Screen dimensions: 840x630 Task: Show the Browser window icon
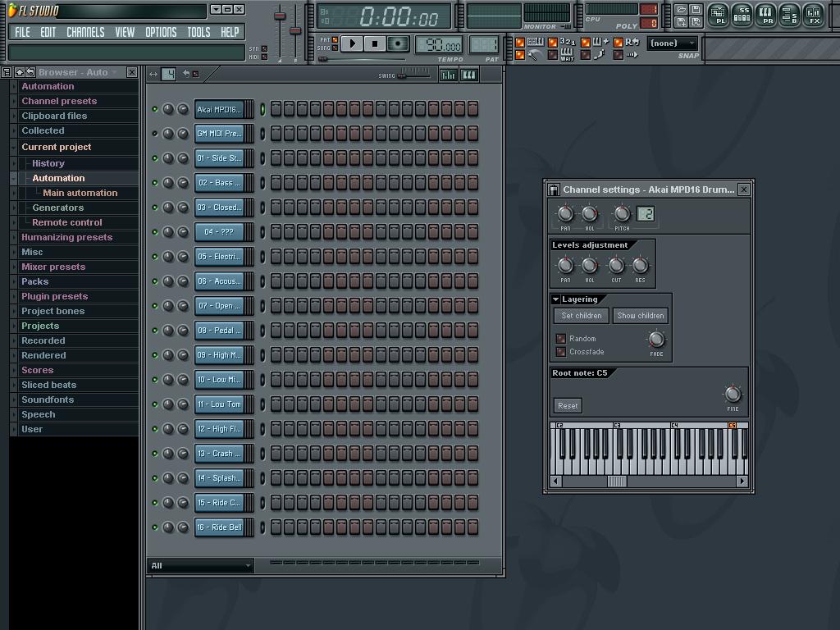[x=789, y=14]
